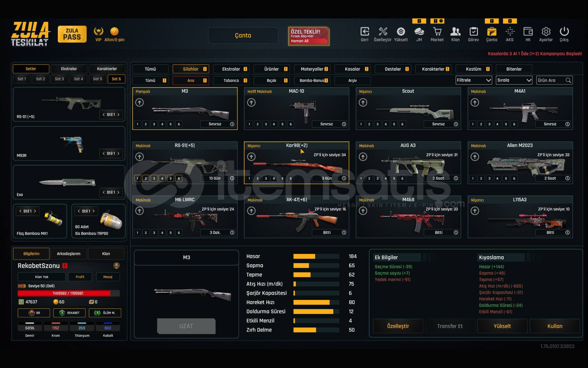Next style arrow for Exo knife

pos(118,192)
